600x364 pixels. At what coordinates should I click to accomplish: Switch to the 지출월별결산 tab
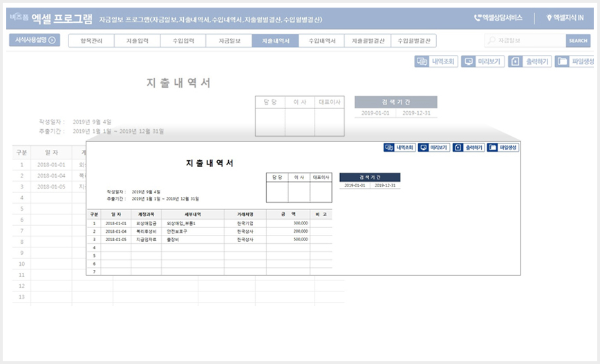(x=368, y=41)
